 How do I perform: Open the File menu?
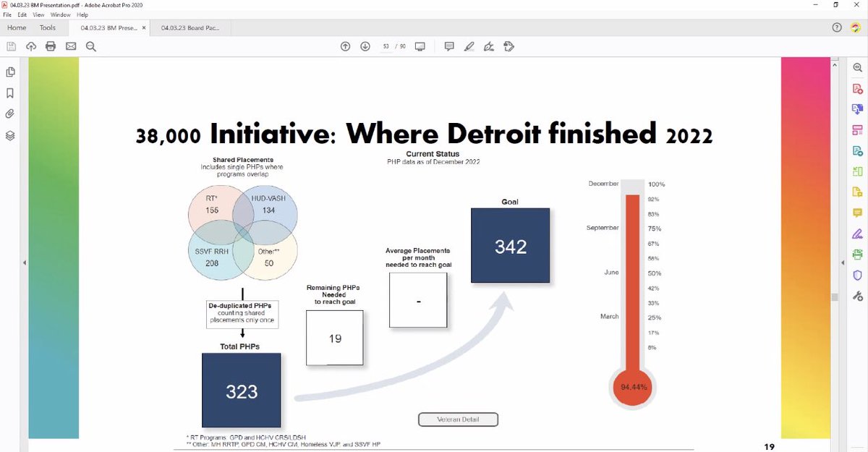click(8, 14)
